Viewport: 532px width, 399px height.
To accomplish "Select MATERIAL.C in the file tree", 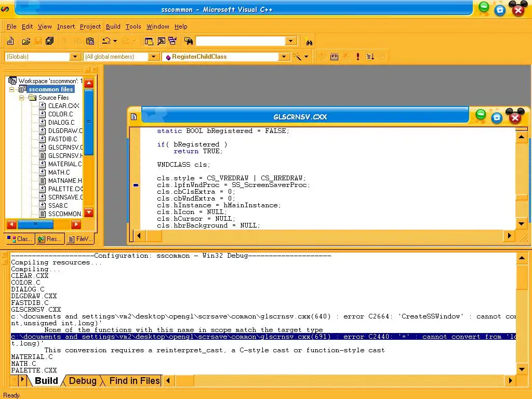I will point(65,164).
